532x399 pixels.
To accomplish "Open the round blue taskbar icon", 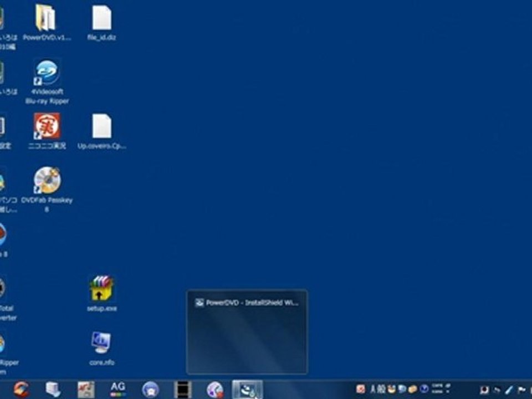I will point(150,390).
